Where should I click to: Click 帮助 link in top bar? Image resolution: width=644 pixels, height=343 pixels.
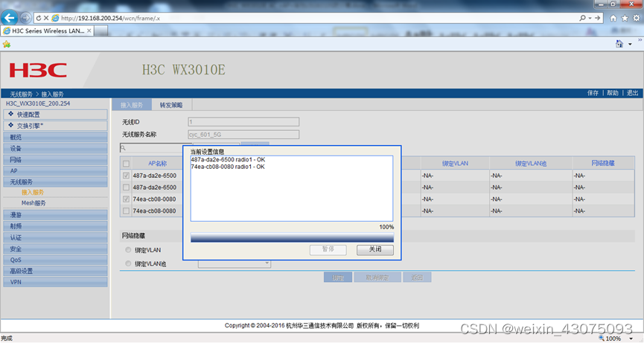pos(613,93)
